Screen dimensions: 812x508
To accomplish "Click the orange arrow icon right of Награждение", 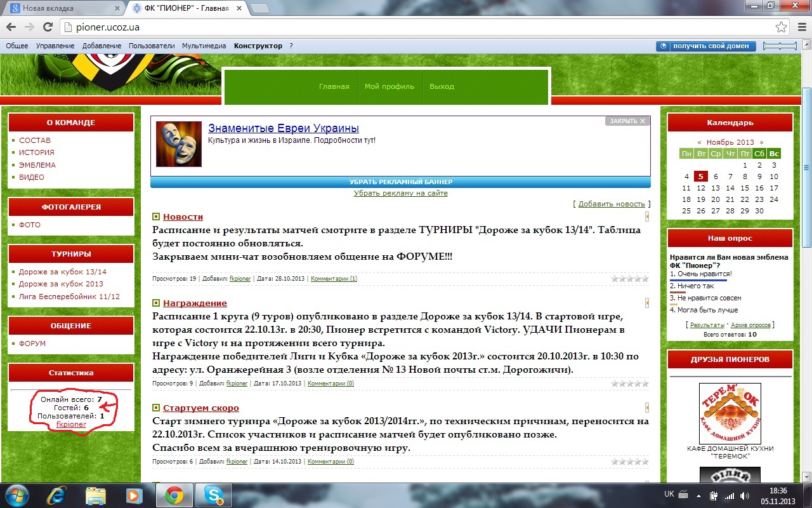I will pos(647,303).
